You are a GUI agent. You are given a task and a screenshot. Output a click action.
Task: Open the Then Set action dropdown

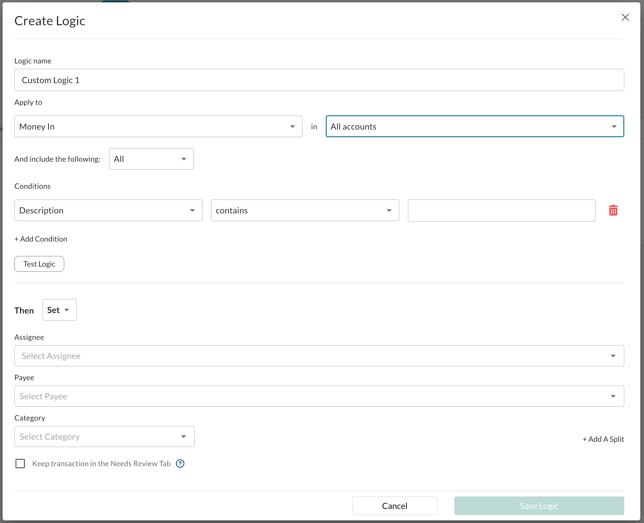(x=59, y=310)
